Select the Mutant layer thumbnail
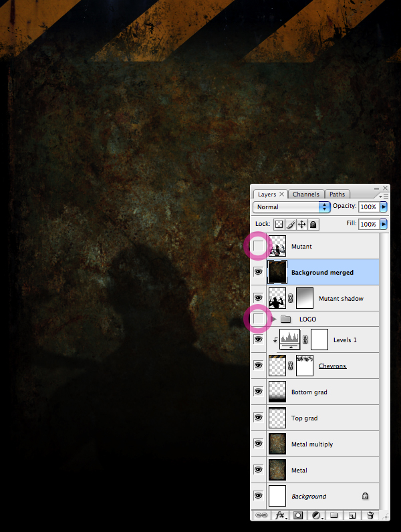This screenshot has height=532, width=401. tap(277, 246)
